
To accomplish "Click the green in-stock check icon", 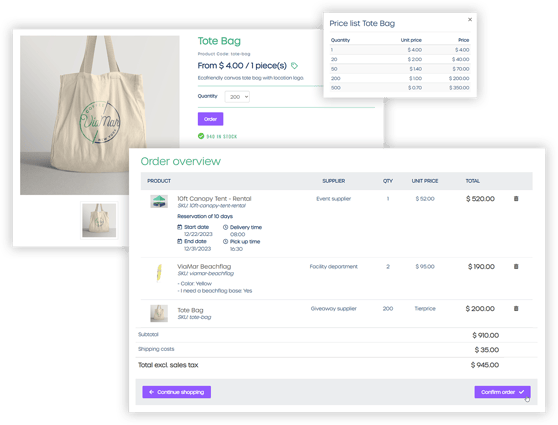I will tap(201, 136).
